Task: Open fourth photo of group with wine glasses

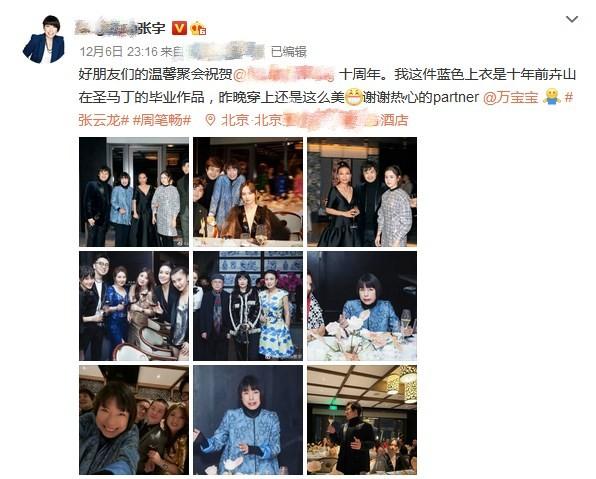Action: [134, 306]
